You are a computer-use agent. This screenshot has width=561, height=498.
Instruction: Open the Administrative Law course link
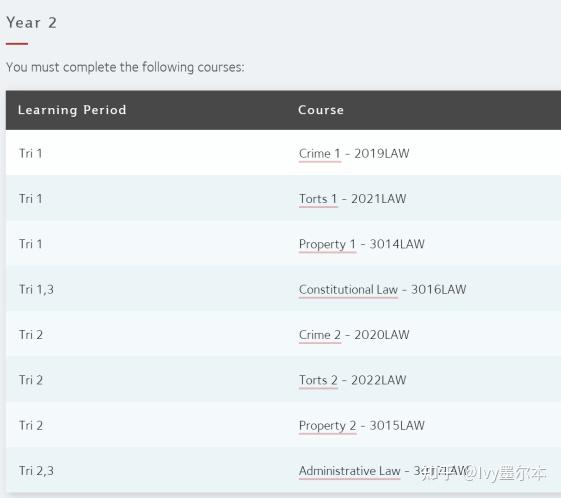coord(349,471)
